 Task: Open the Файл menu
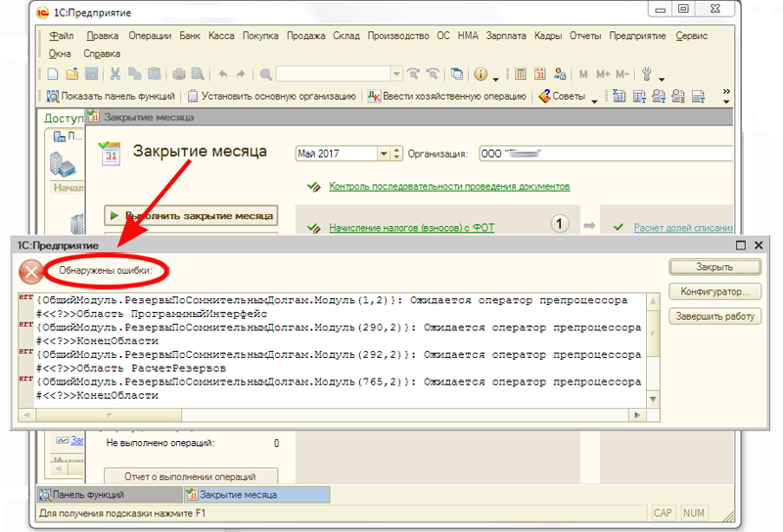pyautogui.click(x=61, y=36)
